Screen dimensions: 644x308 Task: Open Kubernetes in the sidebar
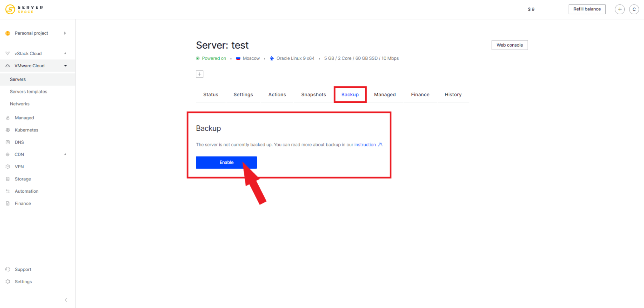(x=26, y=130)
